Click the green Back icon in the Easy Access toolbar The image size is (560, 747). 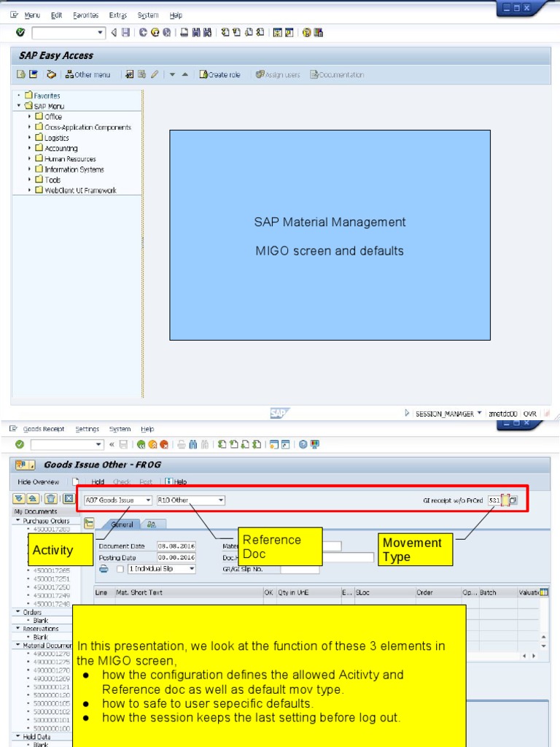[x=143, y=32]
